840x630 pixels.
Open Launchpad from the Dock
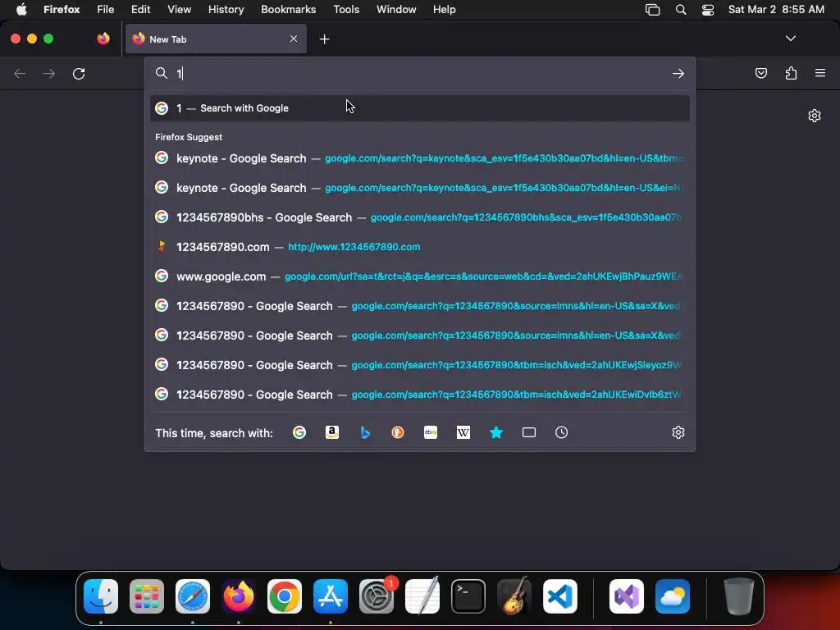click(x=147, y=596)
